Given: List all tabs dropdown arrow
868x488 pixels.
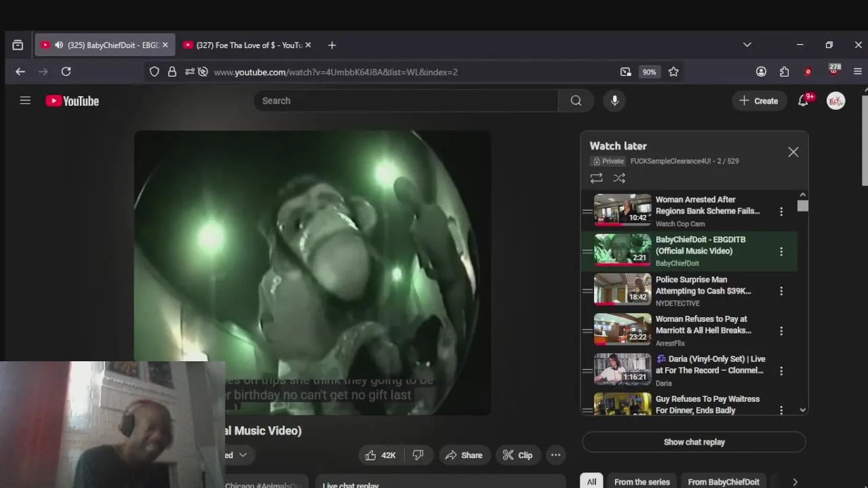Looking at the screenshot, I should tap(747, 45).
